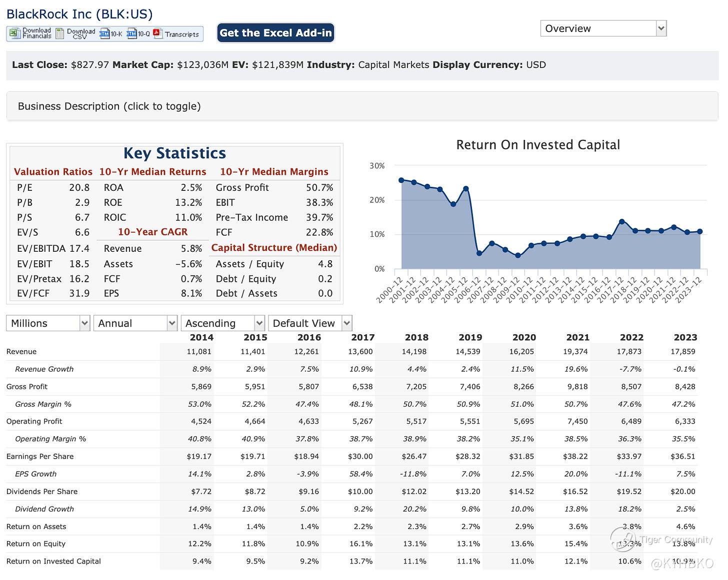Click the Return On Invested Capital chart title
Screen dimensions: 728x580
pos(538,145)
